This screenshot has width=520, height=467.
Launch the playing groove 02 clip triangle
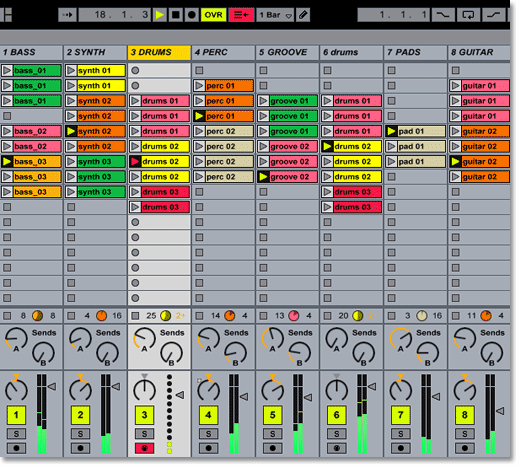(263, 177)
